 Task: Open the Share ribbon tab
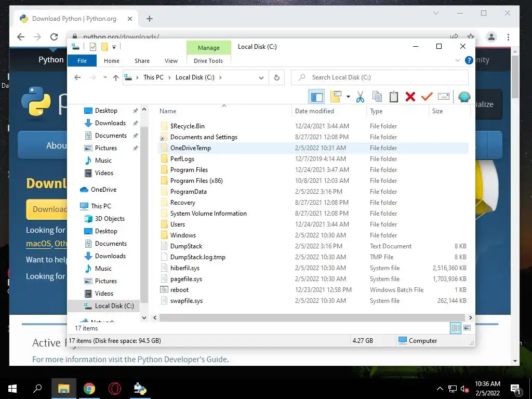[142, 61]
